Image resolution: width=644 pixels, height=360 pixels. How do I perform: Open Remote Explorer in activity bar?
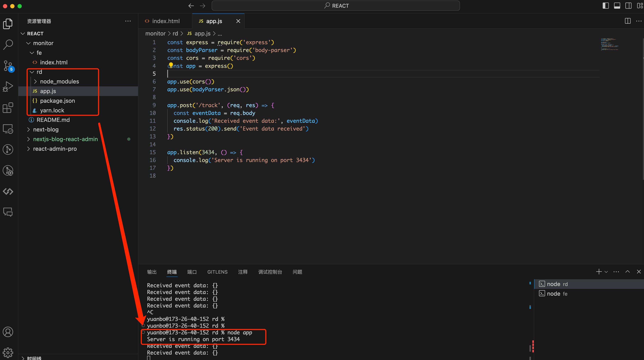8,129
